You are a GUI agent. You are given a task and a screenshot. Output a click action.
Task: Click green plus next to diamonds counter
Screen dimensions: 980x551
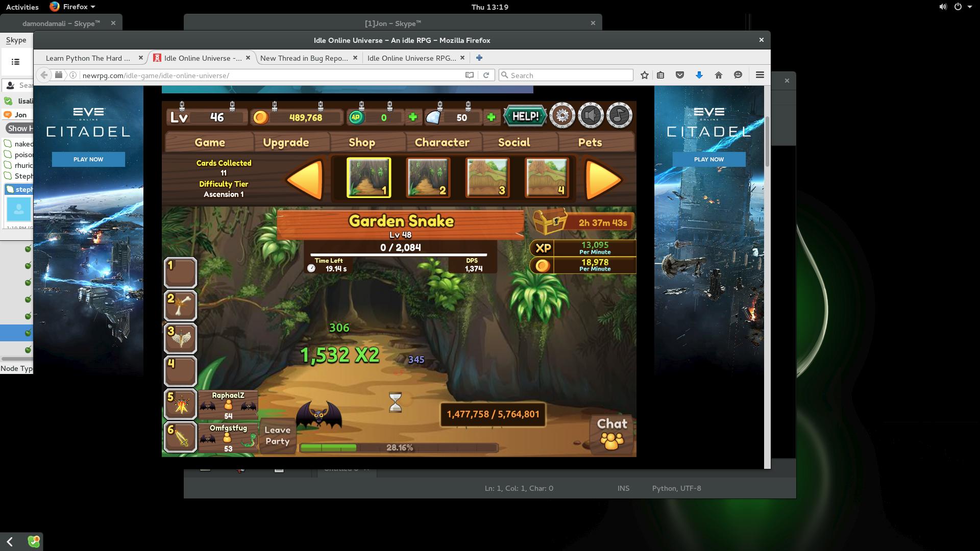coord(491,117)
